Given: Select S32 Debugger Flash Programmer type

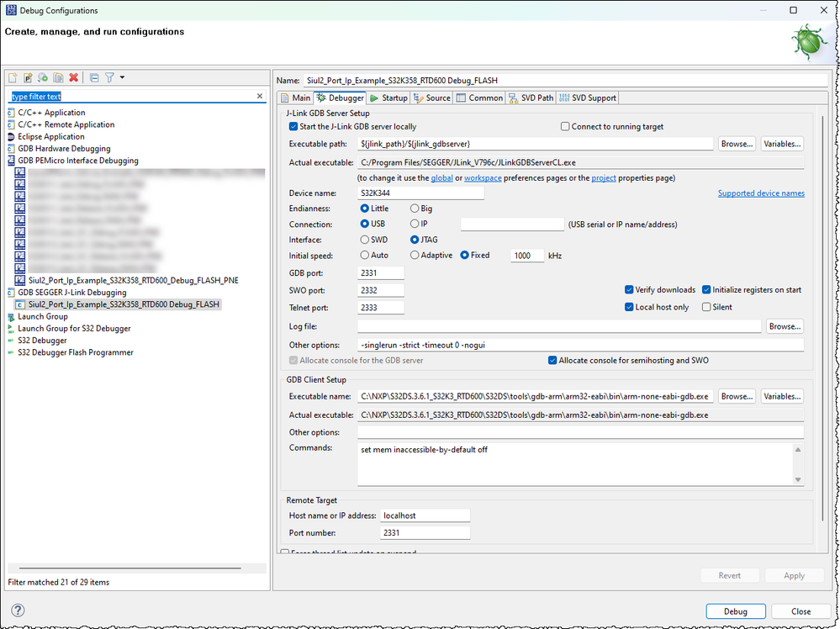Looking at the screenshot, I should (x=75, y=352).
